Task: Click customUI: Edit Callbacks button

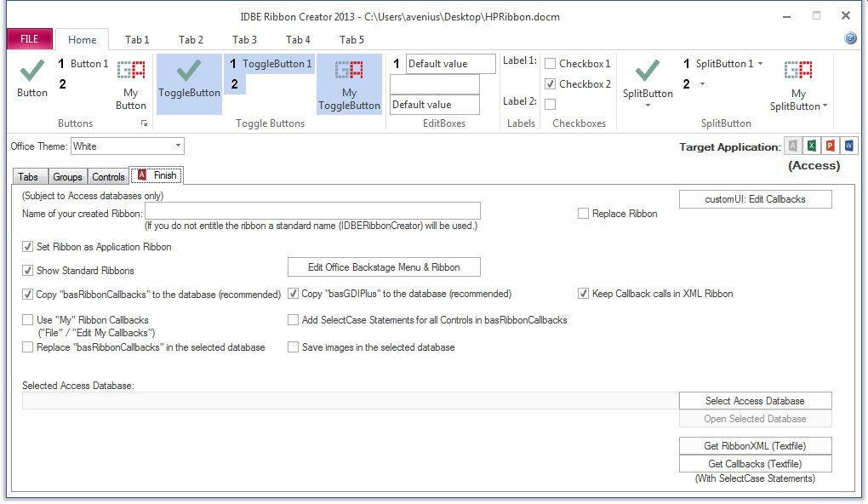Action: [x=755, y=199]
